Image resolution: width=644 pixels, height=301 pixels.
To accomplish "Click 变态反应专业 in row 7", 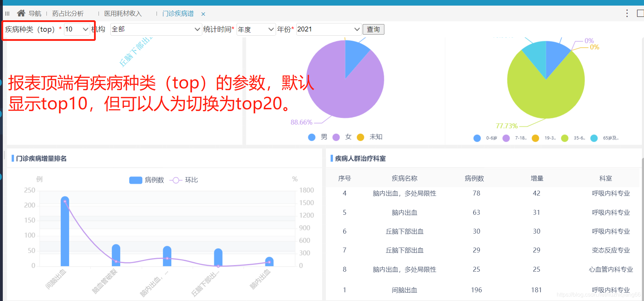I will coord(611,250).
